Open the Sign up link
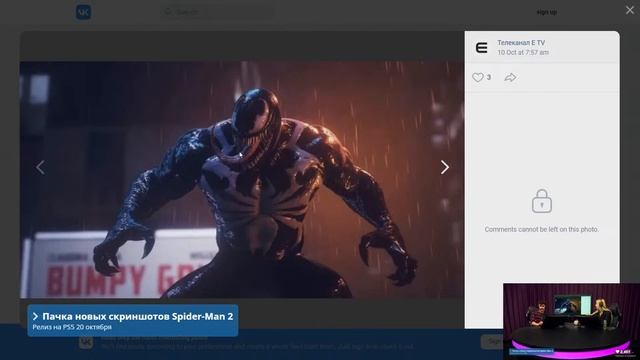The height and width of the screenshot is (360, 640). 547,12
